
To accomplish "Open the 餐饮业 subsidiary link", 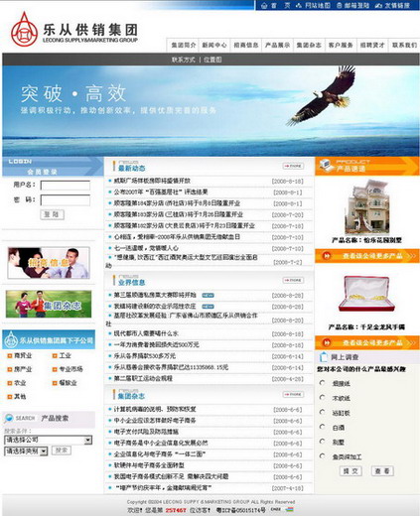I will 69,383.
